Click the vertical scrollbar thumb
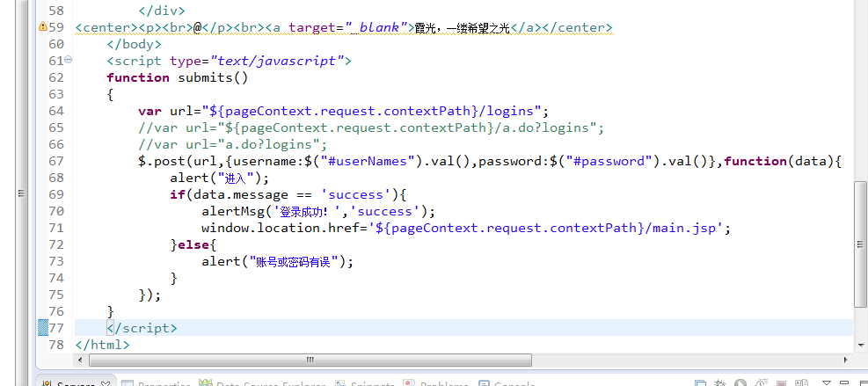This screenshot has width=868, height=386. pos(860,244)
